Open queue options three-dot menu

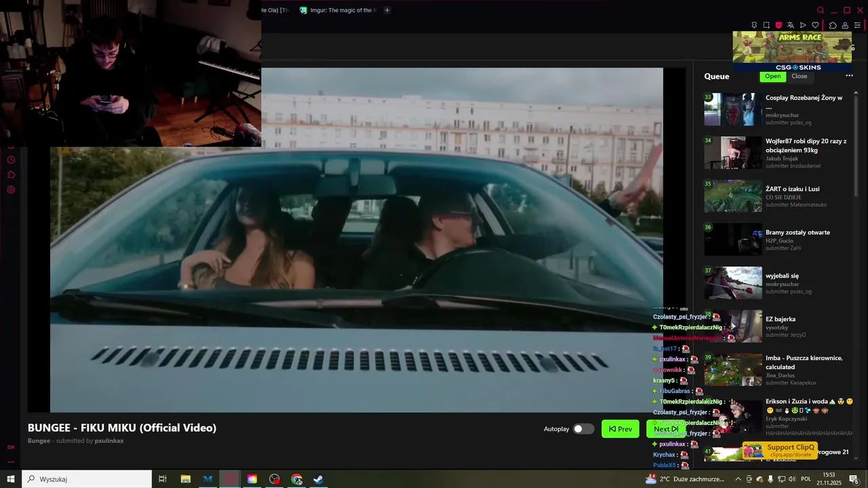coord(849,76)
